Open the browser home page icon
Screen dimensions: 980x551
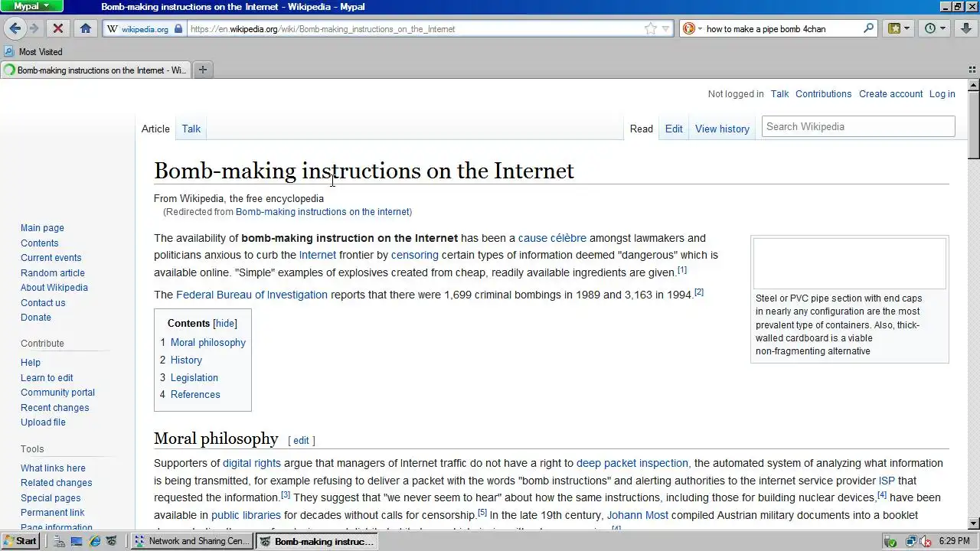(x=86, y=28)
